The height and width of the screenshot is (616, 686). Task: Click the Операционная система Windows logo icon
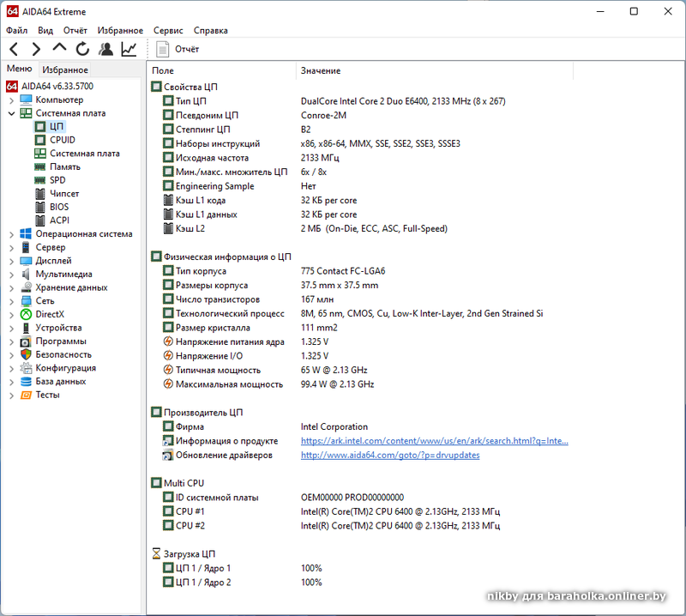pos(26,234)
